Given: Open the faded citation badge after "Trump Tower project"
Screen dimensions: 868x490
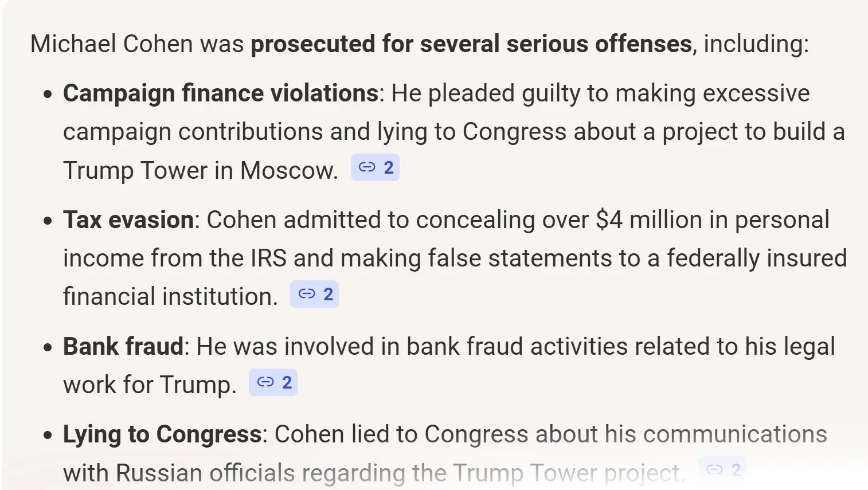Looking at the screenshot, I should 722,470.
